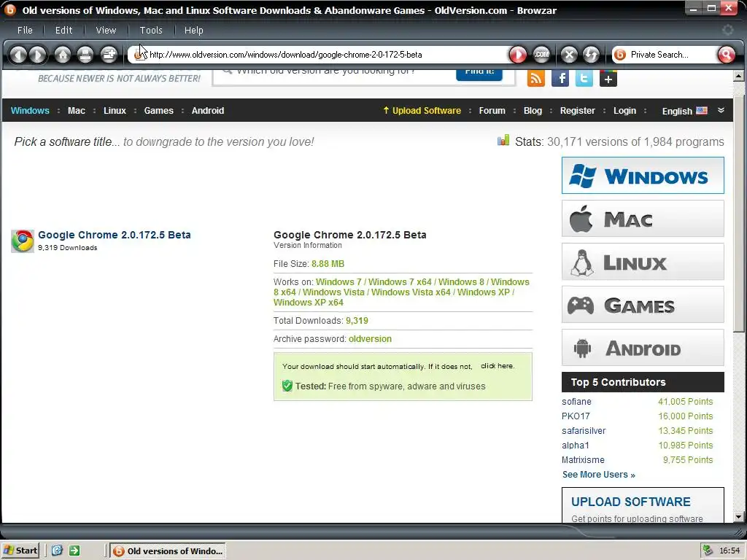
Task: Click the Login link
Action: pos(624,111)
